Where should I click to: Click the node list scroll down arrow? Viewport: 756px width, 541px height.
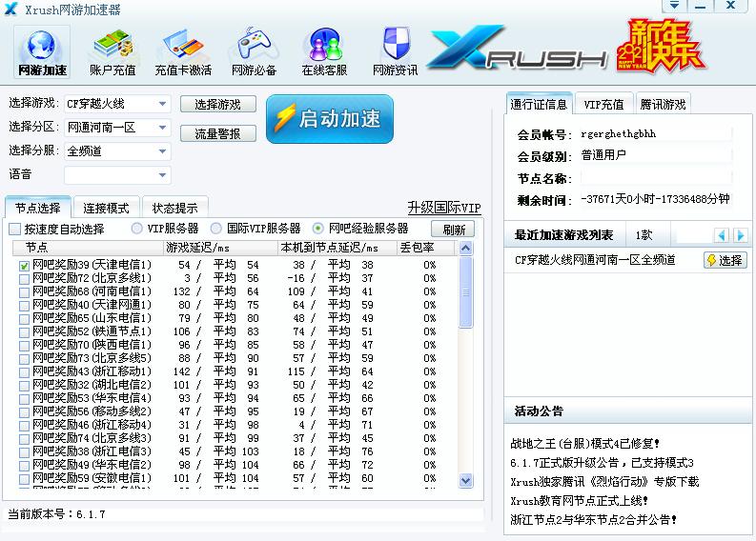tap(466, 480)
